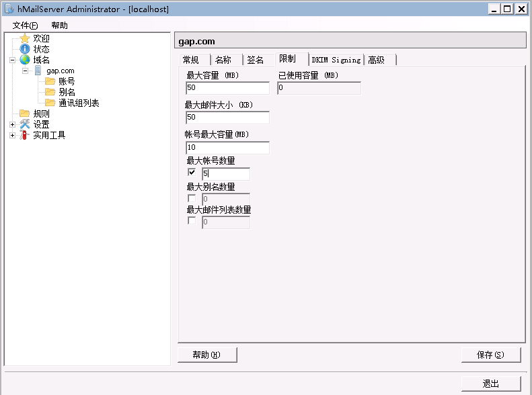Switch to the 名称 tab
532x395 pixels.
226,60
